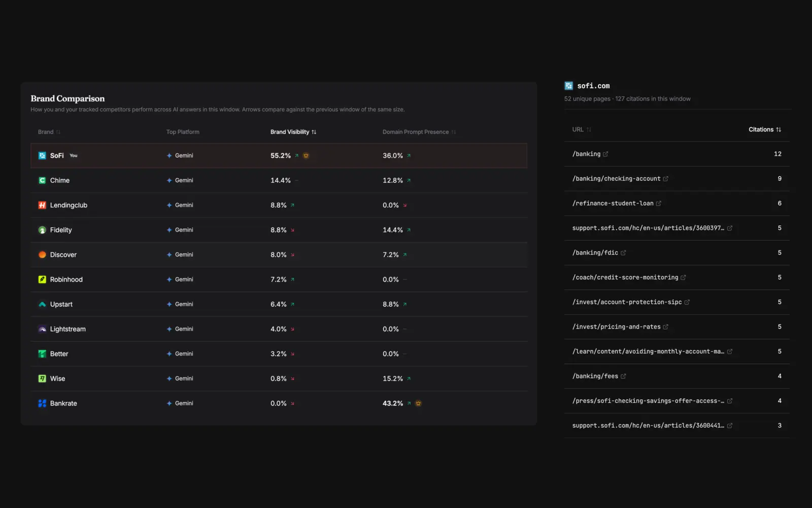Open external link icon for /banking/fdic

pyautogui.click(x=623, y=253)
